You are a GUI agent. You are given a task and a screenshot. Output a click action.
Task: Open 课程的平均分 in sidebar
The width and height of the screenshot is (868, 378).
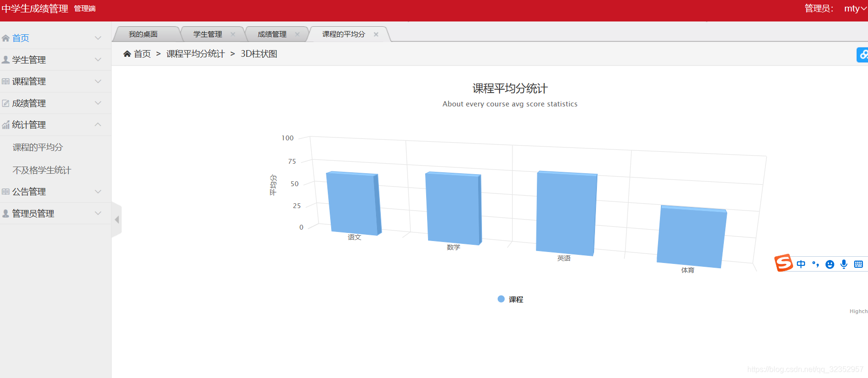(x=38, y=147)
